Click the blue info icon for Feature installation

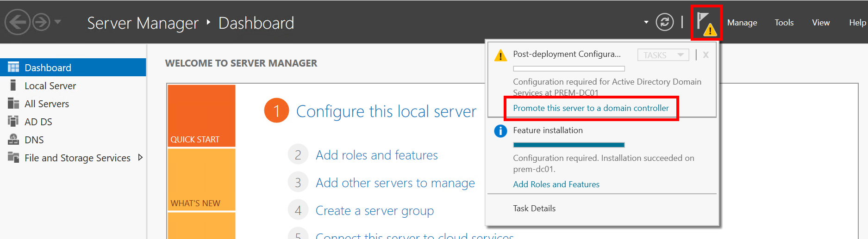point(500,131)
